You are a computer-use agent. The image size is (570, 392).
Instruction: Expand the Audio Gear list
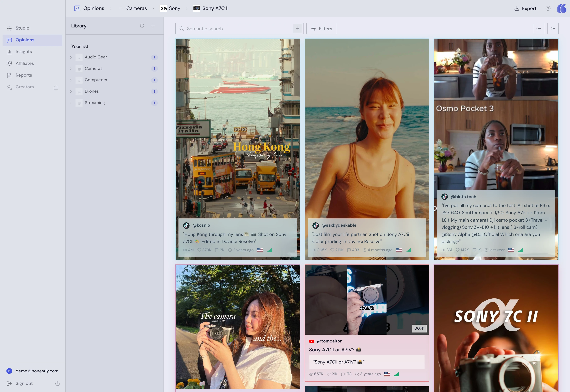(71, 58)
